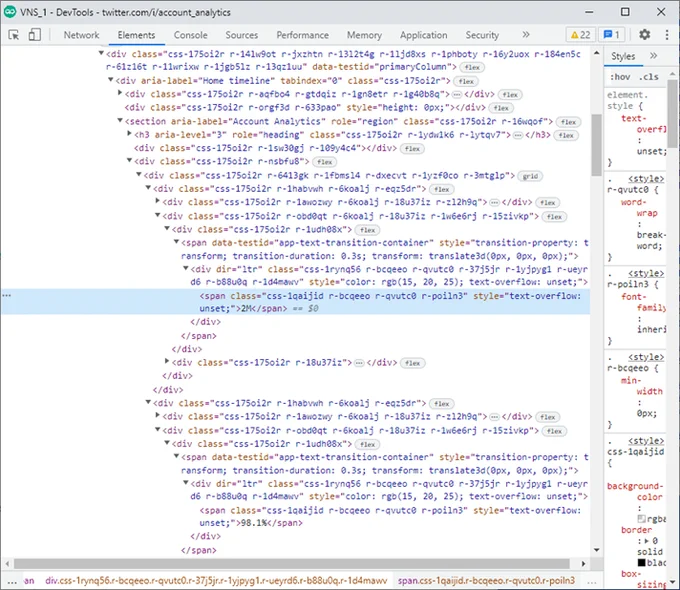Image resolution: width=680 pixels, height=590 pixels.
Task: Select the Application tab
Action: [423, 35]
